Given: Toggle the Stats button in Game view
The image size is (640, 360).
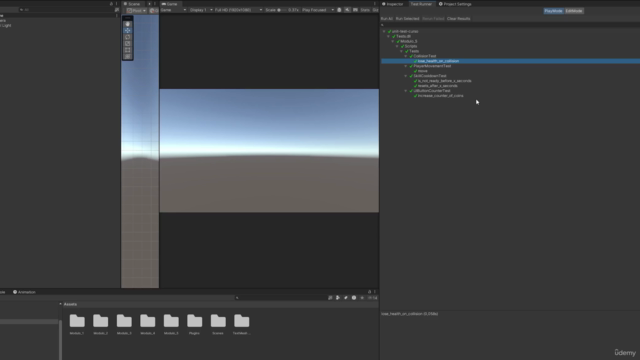Looking at the screenshot, I should pyautogui.click(x=364, y=10).
